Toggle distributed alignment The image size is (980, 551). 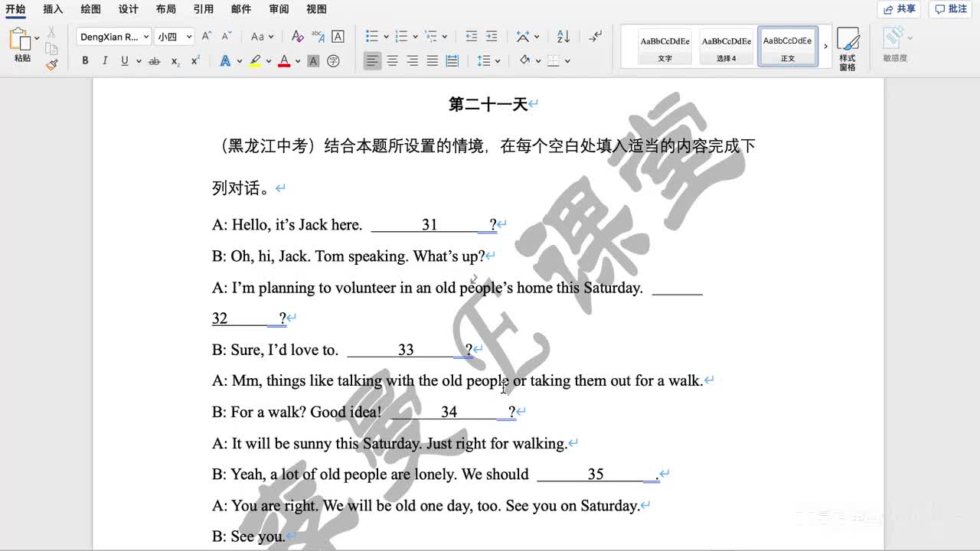click(452, 60)
